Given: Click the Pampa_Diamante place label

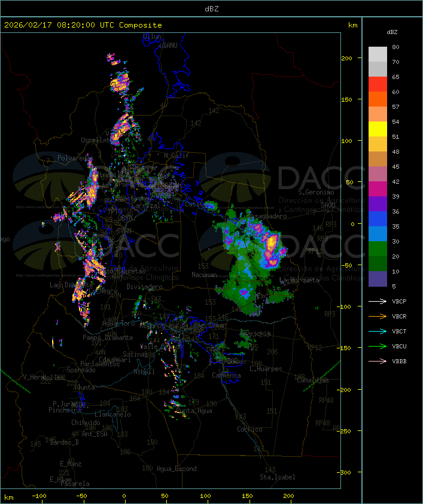Looking at the screenshot, I should click(x=108, y=338).
